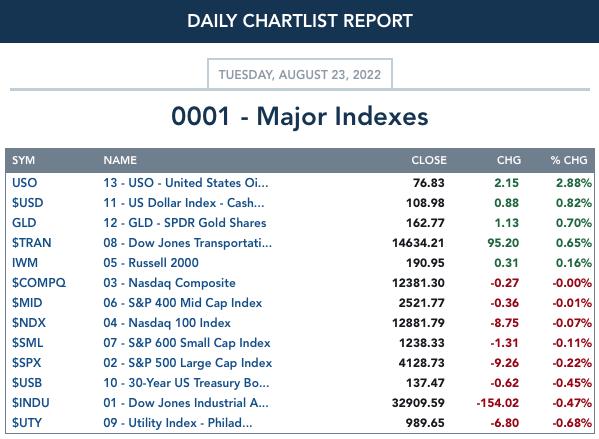Open the Dow Jones Industrial Average chart
Image resolution: width=599 pixels, height=439 pixels.
(186, 403)
